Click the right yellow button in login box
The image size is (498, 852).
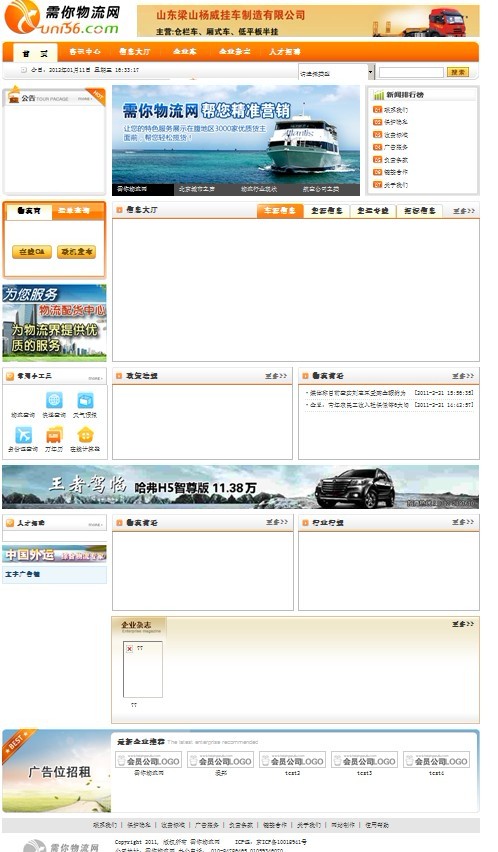(x=77, y=252)
